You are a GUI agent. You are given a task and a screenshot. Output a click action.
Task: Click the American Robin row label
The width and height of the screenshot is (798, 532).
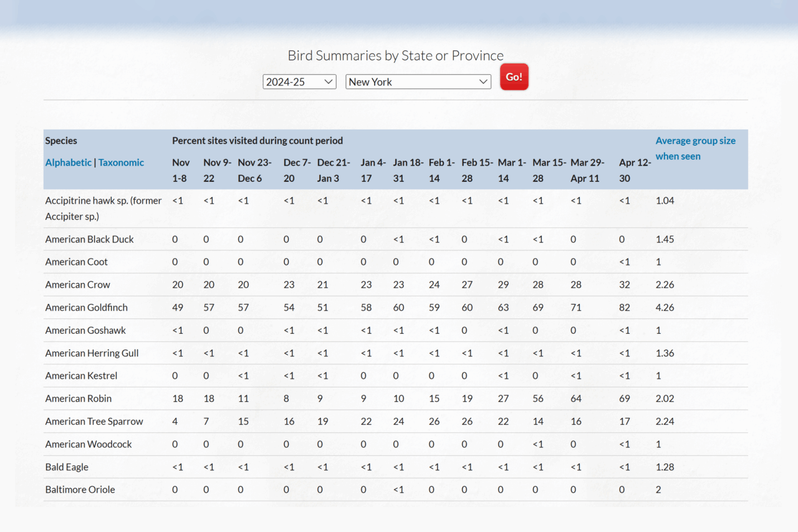(79, 399)
